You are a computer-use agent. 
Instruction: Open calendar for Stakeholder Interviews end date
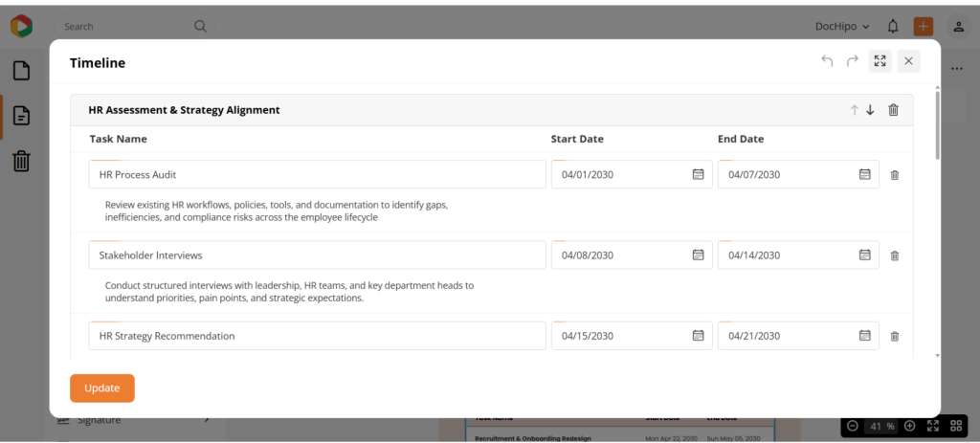tap(864, 255)
